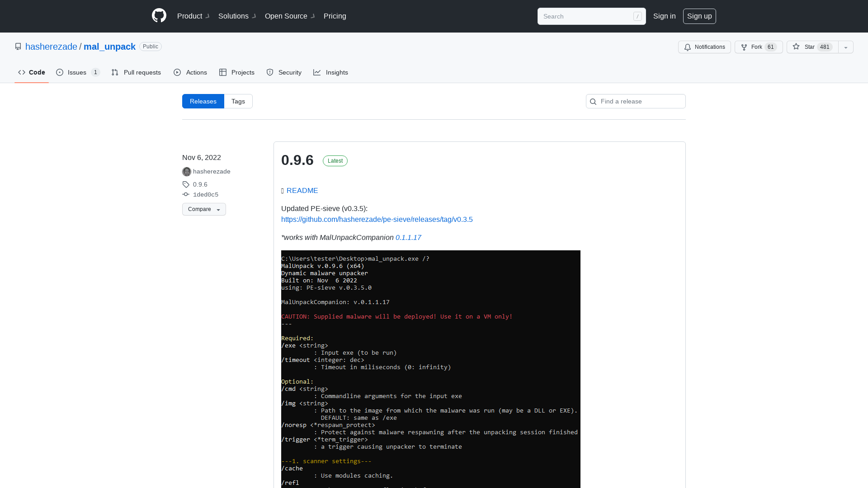Click the repository icon beside hasherezade
This screenshot has height=488, width=868.
pos(18,47)
